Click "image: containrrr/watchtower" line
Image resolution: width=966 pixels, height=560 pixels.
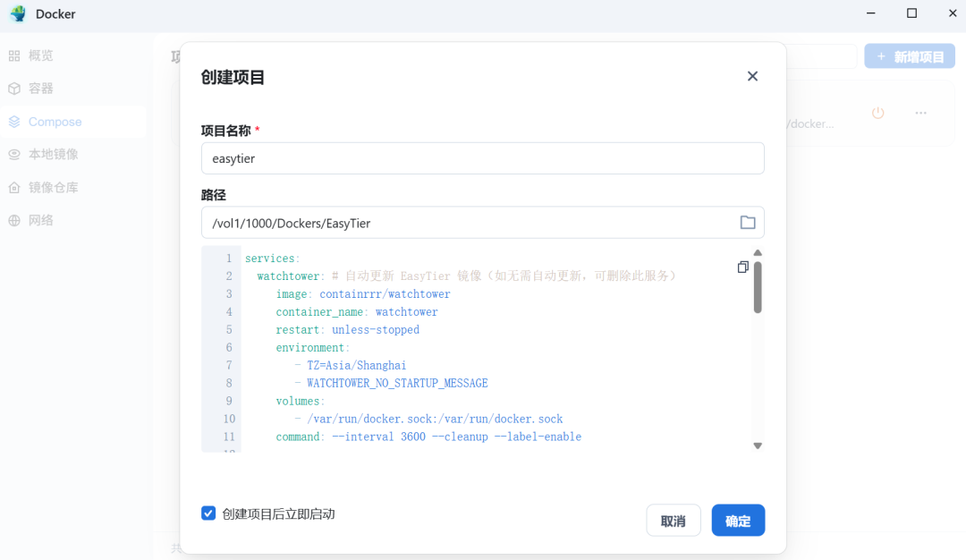pos(363,293)
